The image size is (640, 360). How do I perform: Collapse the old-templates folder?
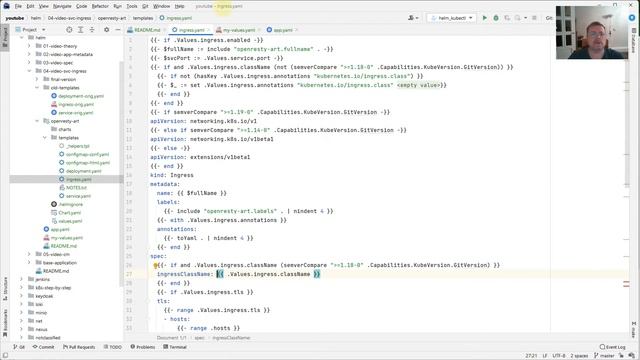point(37,88)
